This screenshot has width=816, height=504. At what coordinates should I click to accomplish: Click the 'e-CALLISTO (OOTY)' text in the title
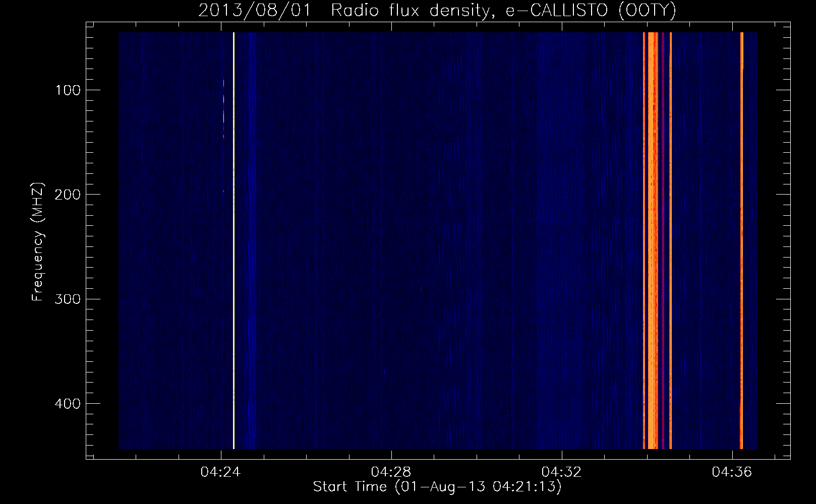point(591,11)
